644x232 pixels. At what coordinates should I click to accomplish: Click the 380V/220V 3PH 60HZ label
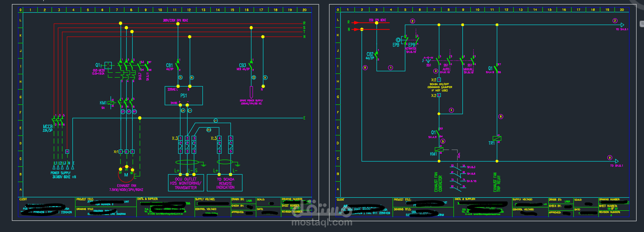point(175,20)
